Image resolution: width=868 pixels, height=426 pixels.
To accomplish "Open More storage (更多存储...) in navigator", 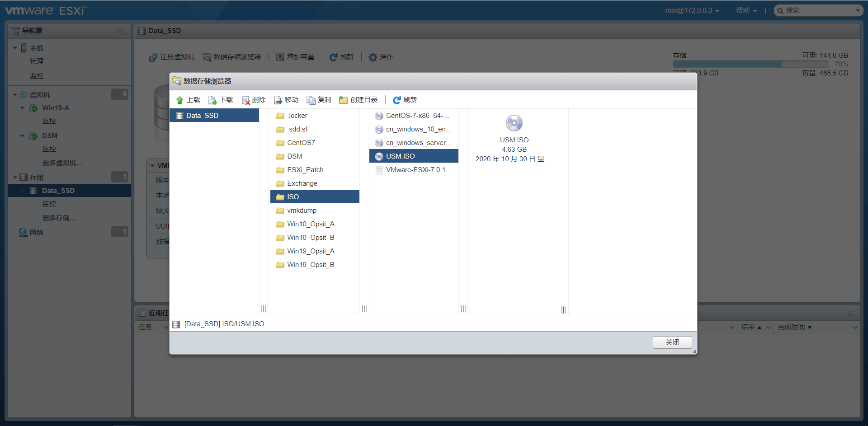I will (59, 218).
